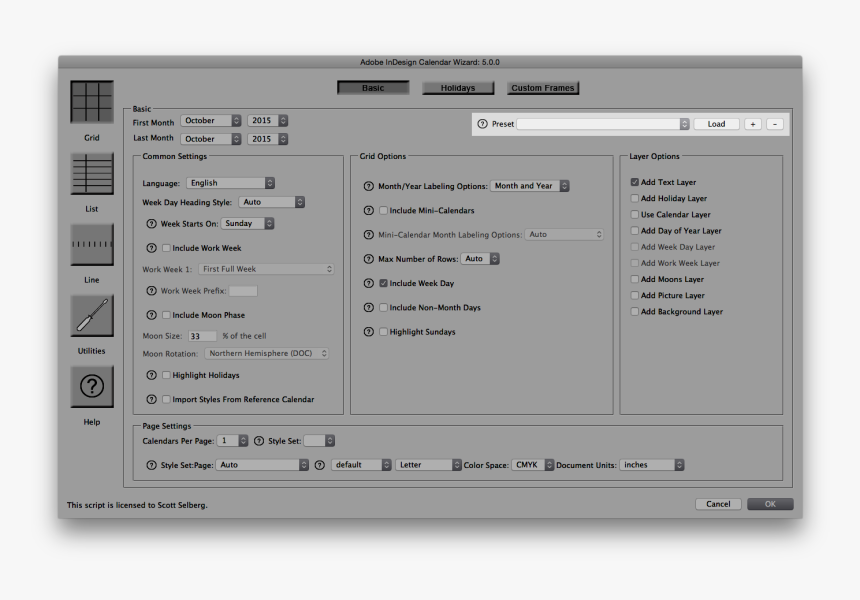The width and height of the screenshot is (860, 600).
Task: Enable Add Background Layer
Action: pyautogui.click(x=635, y=312)
